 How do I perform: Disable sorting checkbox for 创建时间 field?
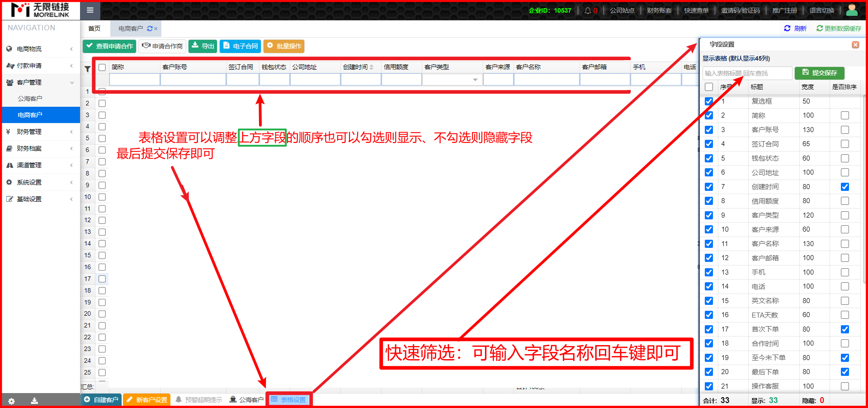click(845, 187)
